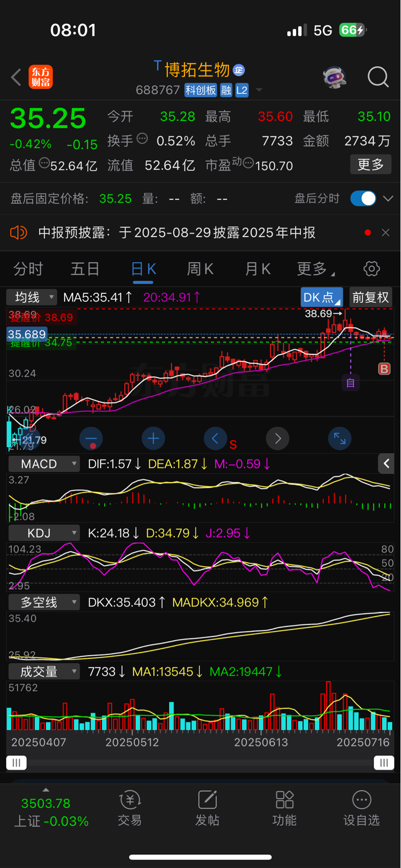Zoom in chart with plus button
Screen dimensions: 401x868
coord(153,438)
